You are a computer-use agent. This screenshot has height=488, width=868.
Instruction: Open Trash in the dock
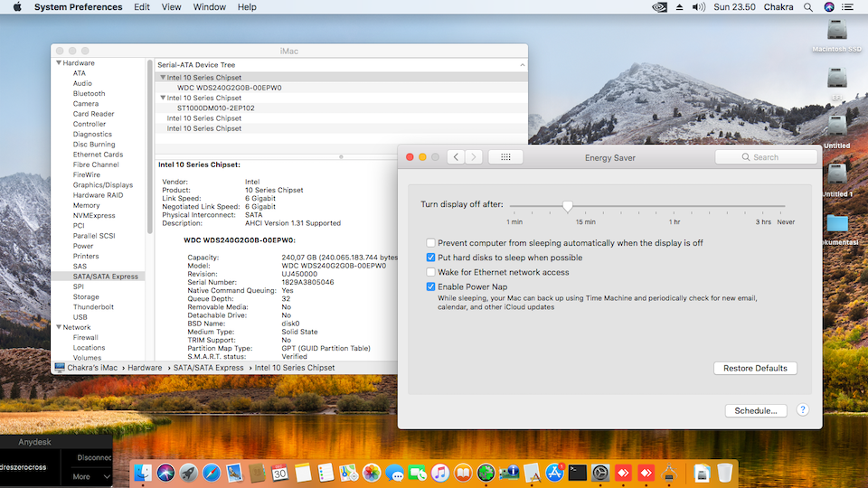(x=725, y=472)
